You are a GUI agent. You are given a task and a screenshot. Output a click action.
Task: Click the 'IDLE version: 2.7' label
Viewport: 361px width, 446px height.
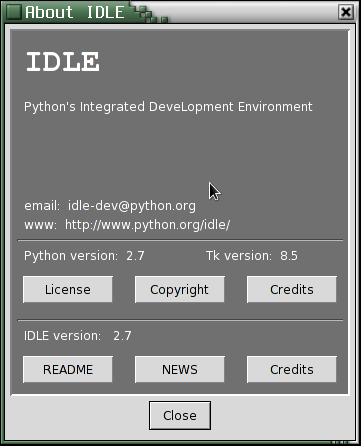point(78,336)
